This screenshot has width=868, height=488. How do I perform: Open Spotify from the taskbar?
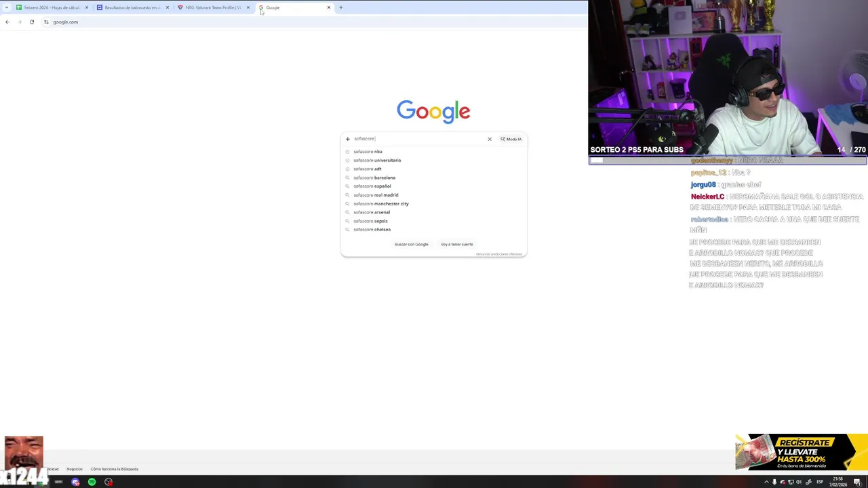(x=92, y=482)
